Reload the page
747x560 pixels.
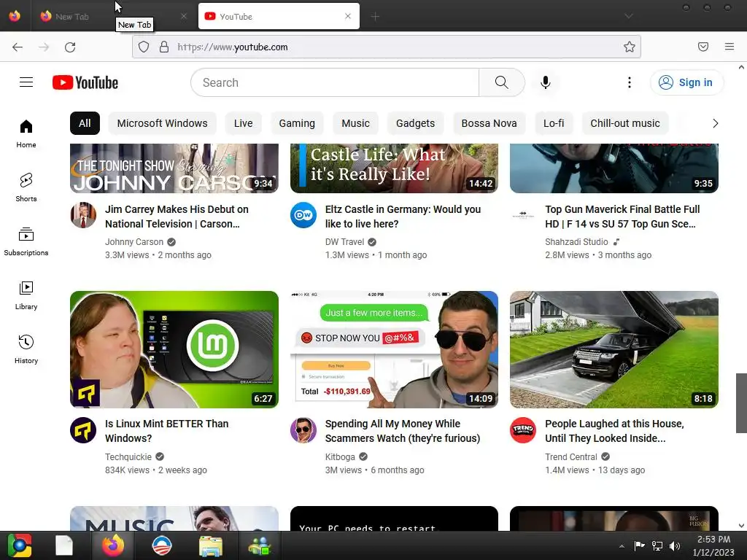pyautogui.click(x=70, y=47)
